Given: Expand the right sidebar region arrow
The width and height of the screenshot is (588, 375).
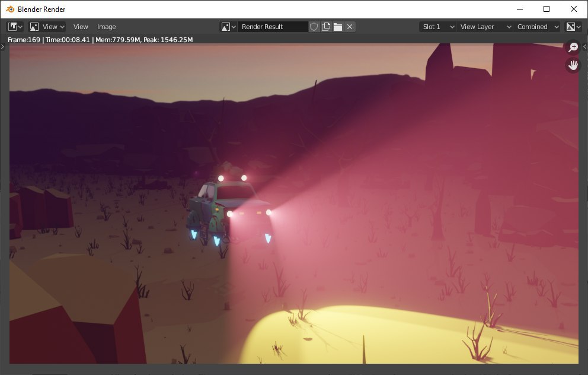Looking at the screenshot, I should [584, 46].
